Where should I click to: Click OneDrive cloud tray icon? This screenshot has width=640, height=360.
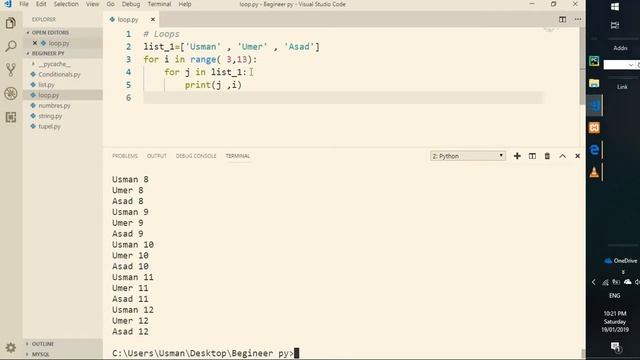(628, 282)
